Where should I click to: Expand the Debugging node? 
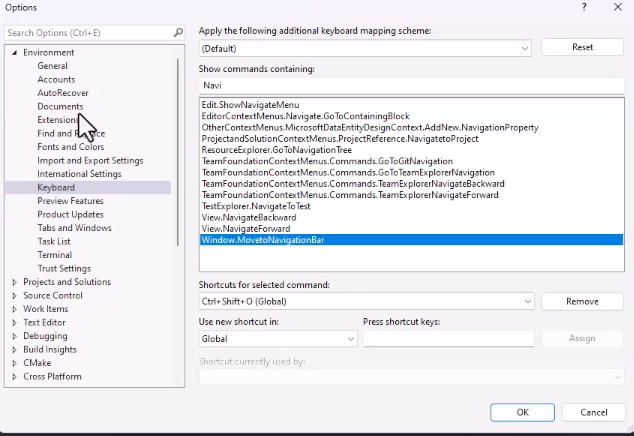15,336
